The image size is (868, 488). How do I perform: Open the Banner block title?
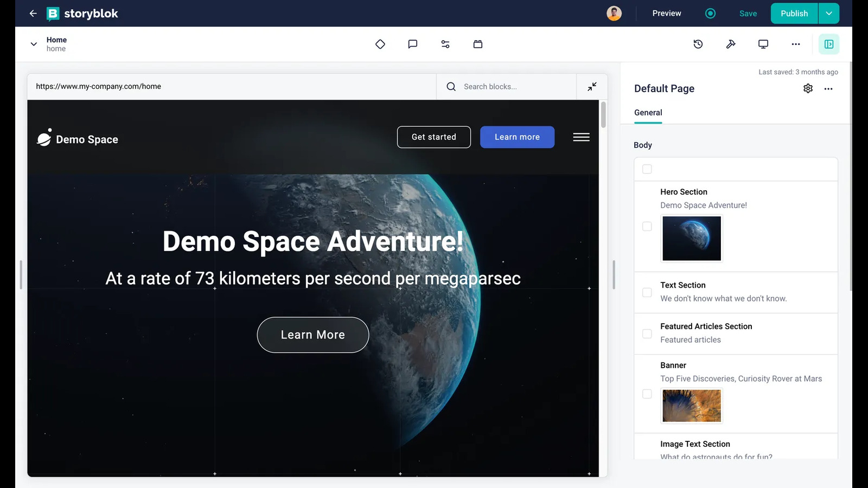click(x=673, y=365)
